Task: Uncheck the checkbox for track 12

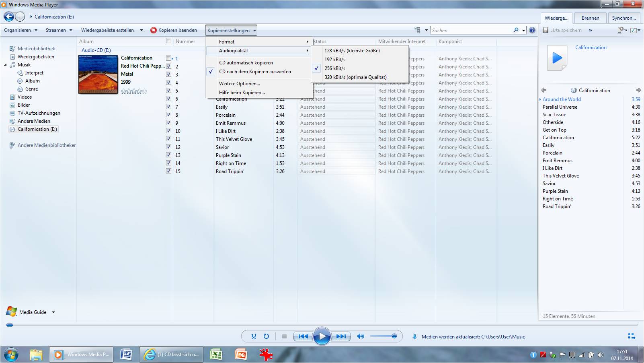Action: pyautogui.click(x=168, y=147)
